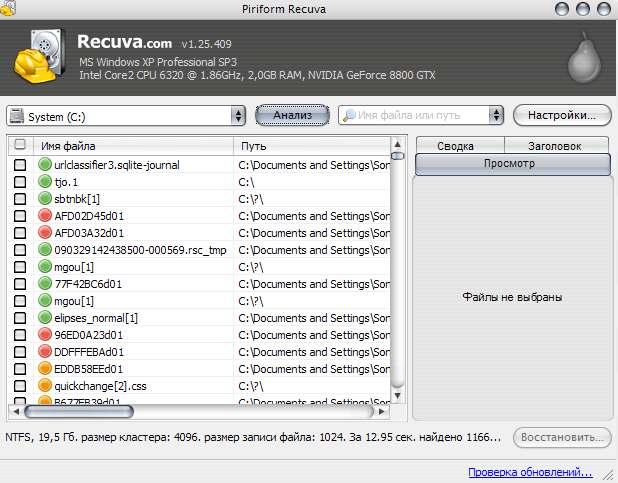Check the box for tjo.1 file
Image resolution: width=618 pixels, height=483 pixels.
tap(20, 182)
